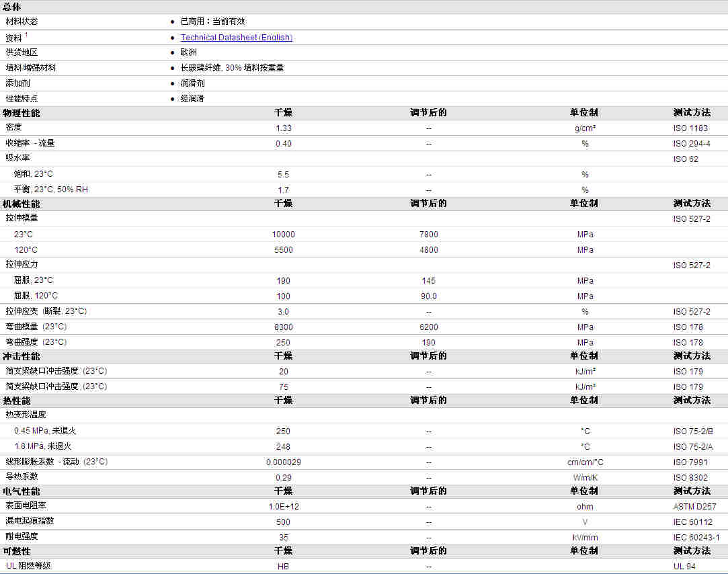This screenshot has width=728, height=574.
Task: Click the unit cm/cm/°C
Action: (x=585, y=462)
